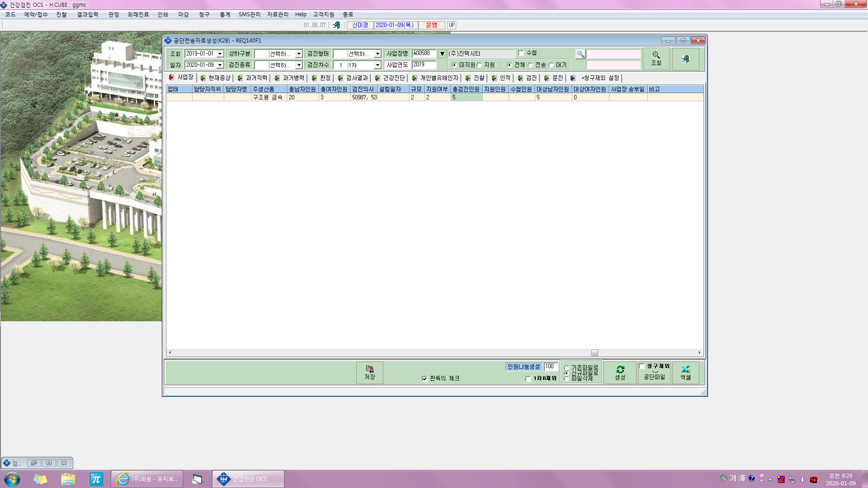
Task: Click the 엑셀 export icon
Action: click(x=685, y=373)
